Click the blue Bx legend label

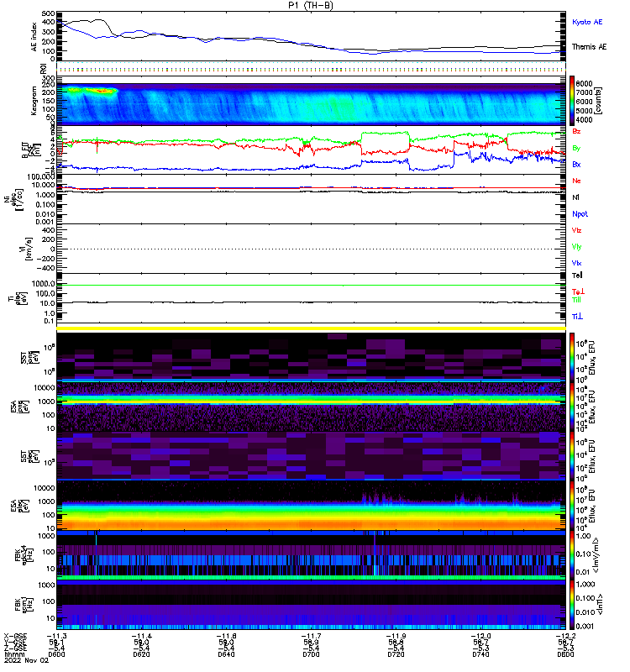coord(576,165)
